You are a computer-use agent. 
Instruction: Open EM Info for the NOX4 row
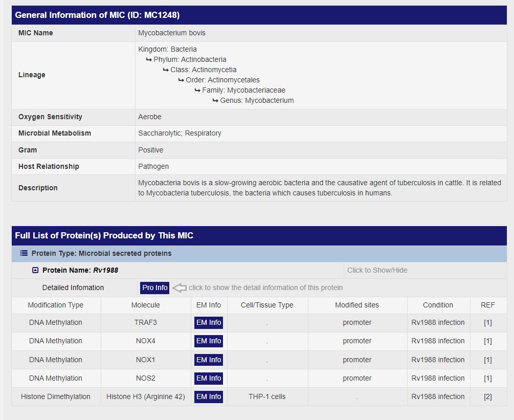tap(209, 341)
